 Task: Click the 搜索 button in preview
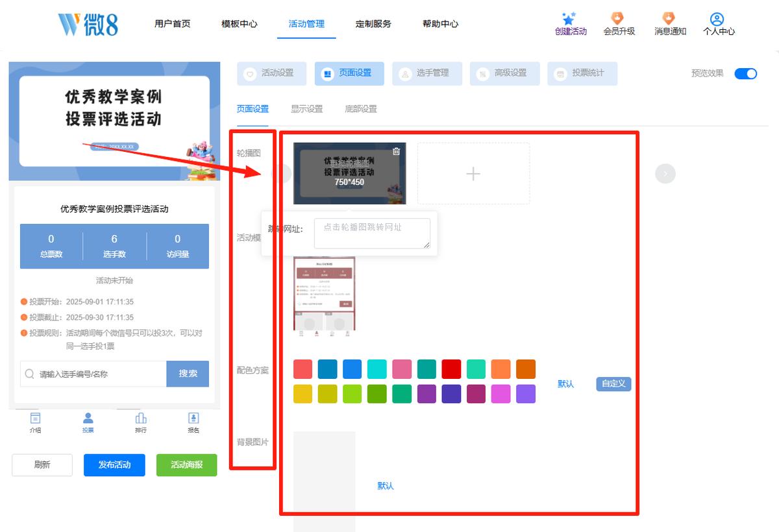[188, 374]
